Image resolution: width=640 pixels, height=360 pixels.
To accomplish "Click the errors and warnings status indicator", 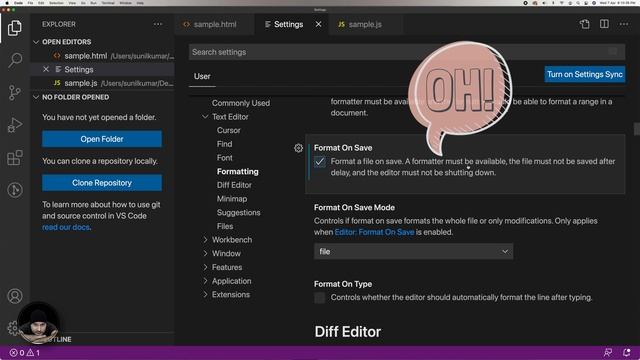I will click(24, 353).
